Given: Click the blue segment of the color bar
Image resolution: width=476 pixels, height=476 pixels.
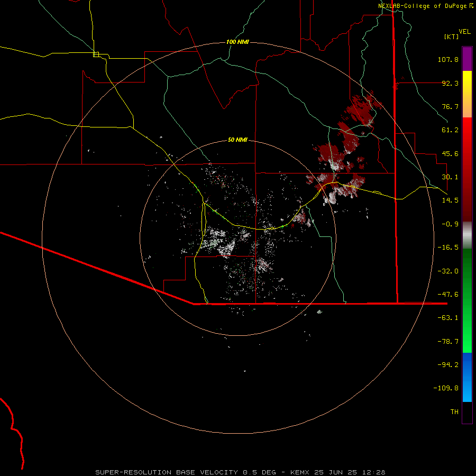Looking at the screenshot, I should coord(467,377).
